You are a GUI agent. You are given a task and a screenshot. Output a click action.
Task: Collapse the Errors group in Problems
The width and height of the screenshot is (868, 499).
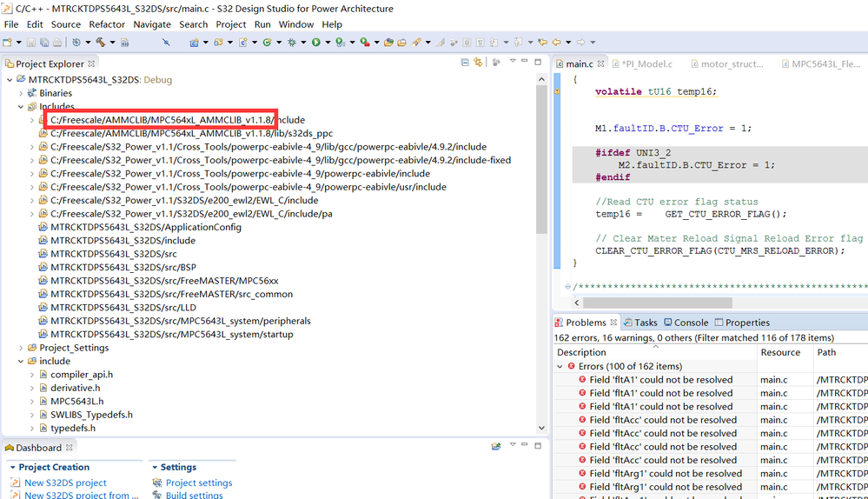[560, 366]
